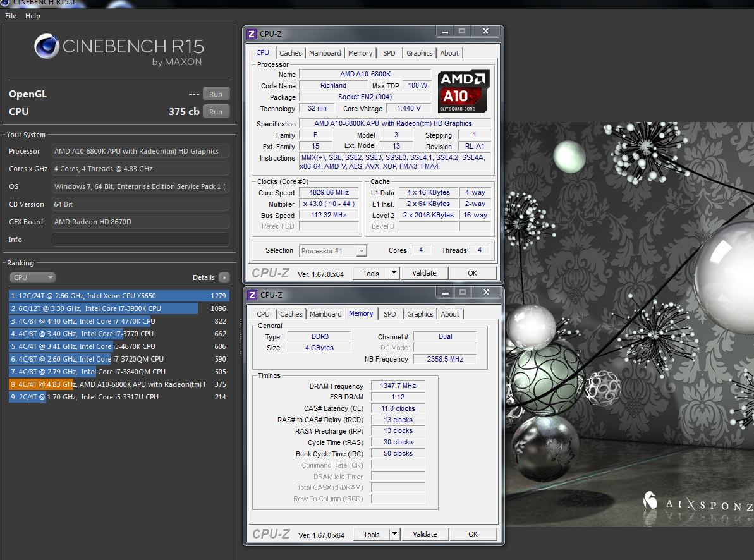Select CPU tab in bottom CPU-Z window

[x=263, y=314]
